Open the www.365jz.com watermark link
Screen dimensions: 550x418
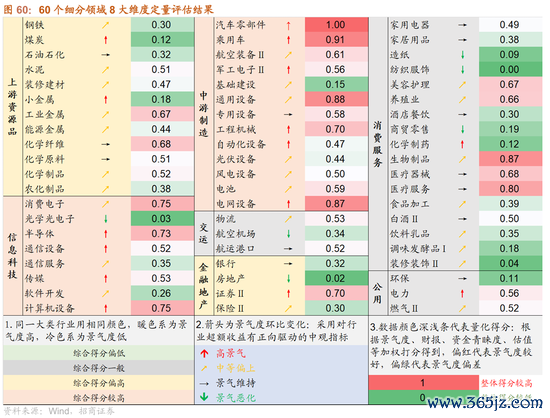[485, 403]
